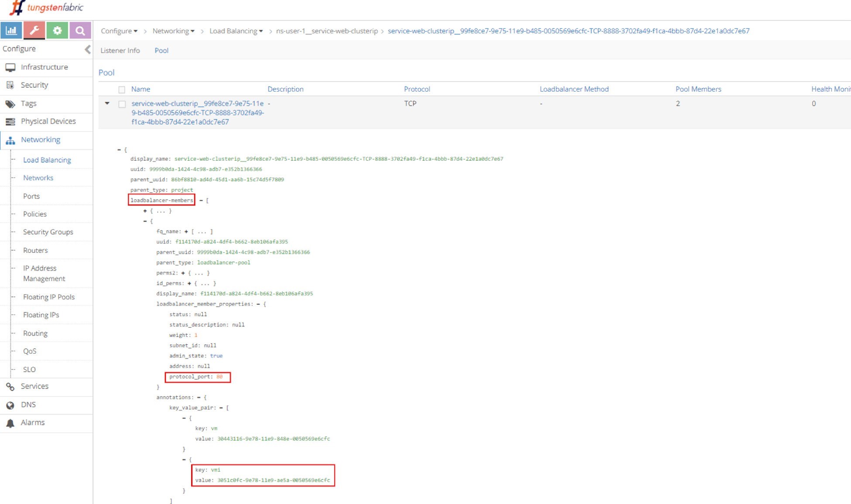Open the Configure breadcrumb dropdown
The width and height of the screenshot is (851, 504).
click(119, 31)
